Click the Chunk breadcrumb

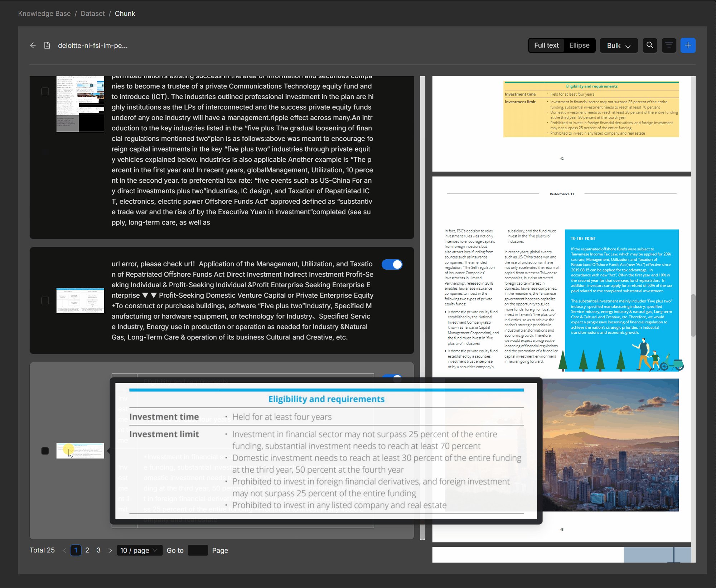click(125, 14)
